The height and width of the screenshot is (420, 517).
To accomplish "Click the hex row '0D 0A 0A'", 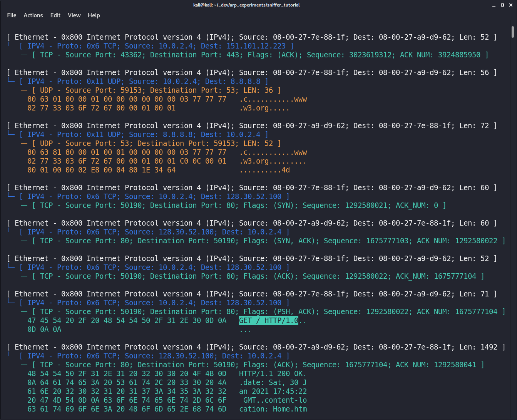I will click(x=44, y=330).
